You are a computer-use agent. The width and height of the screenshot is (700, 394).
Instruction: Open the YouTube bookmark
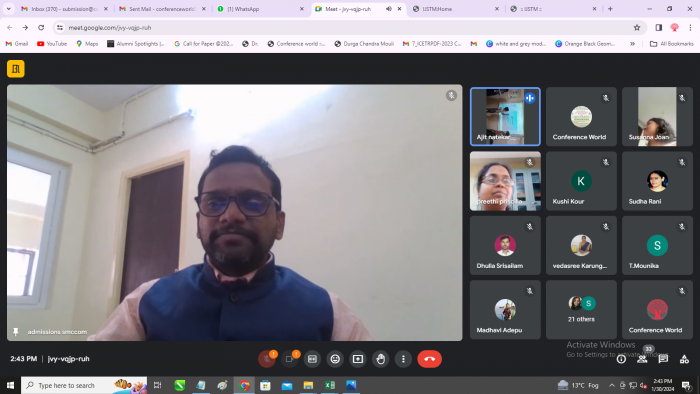click(x=52, y=44)
